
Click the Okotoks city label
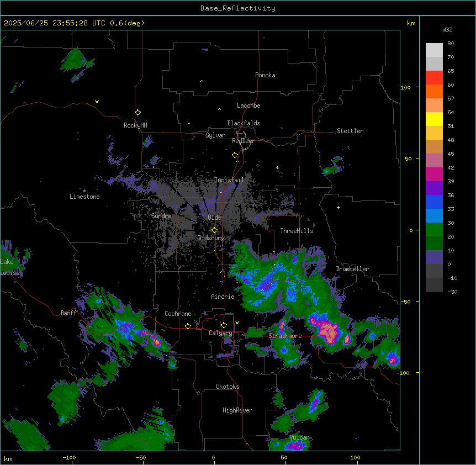pos(228,387)
